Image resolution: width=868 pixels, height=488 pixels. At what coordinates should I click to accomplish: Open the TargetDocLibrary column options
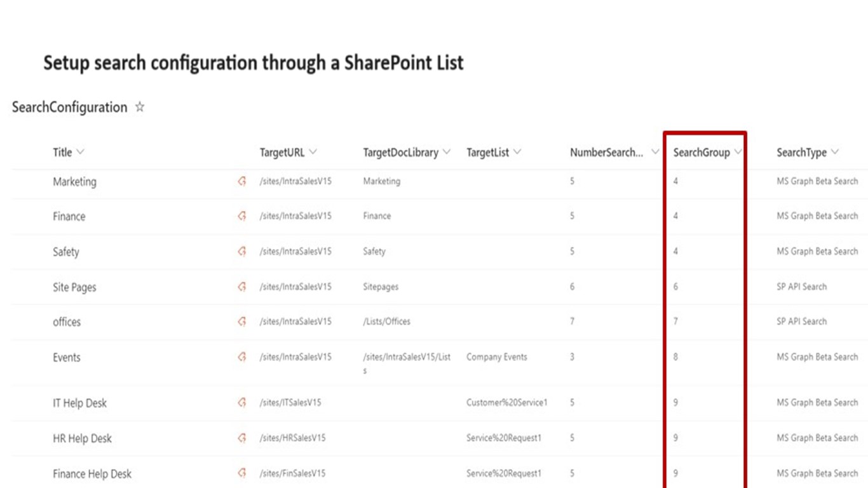click(447, 152)
